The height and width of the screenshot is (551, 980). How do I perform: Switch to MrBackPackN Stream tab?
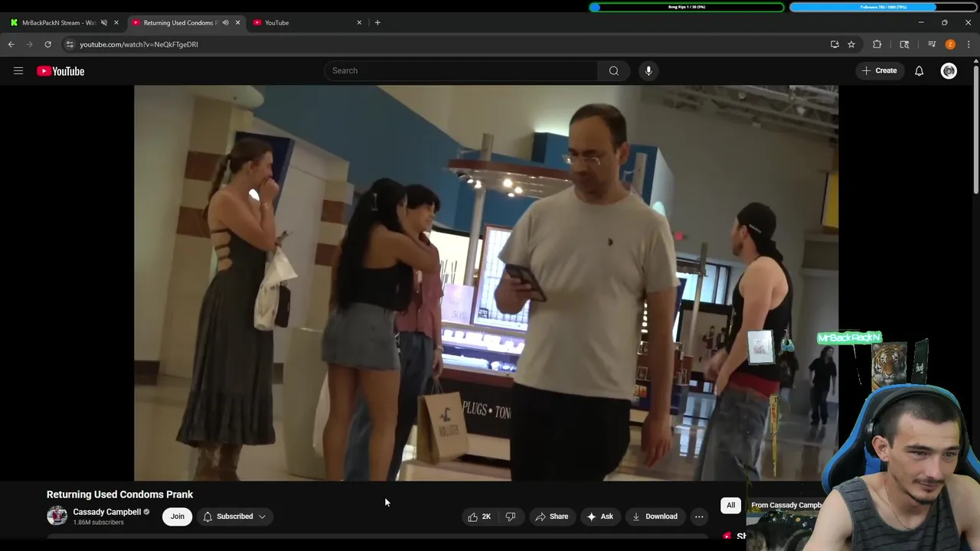click(x=57, y=22)
